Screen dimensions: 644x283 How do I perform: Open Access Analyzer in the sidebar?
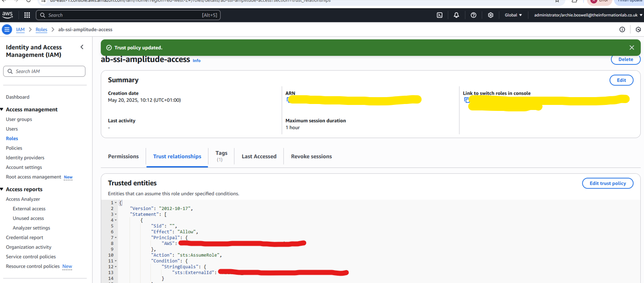[x=23, y=199]
